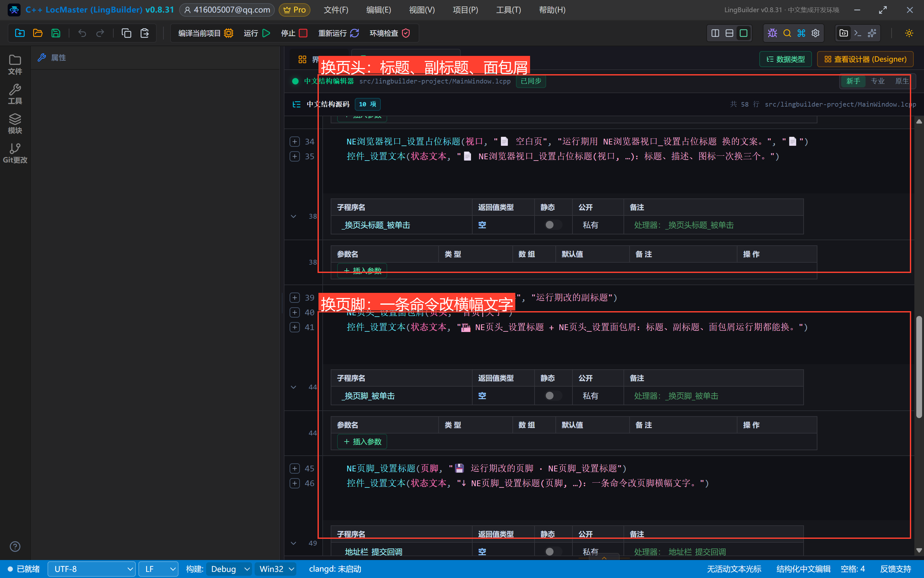Click the paste clipboard icon
This screenshot has width=924, height=578.
[144, 33]
